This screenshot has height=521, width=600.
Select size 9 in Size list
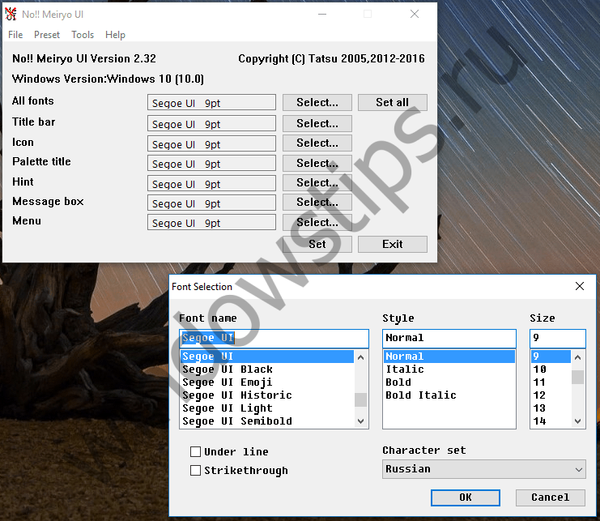point(551,357)
